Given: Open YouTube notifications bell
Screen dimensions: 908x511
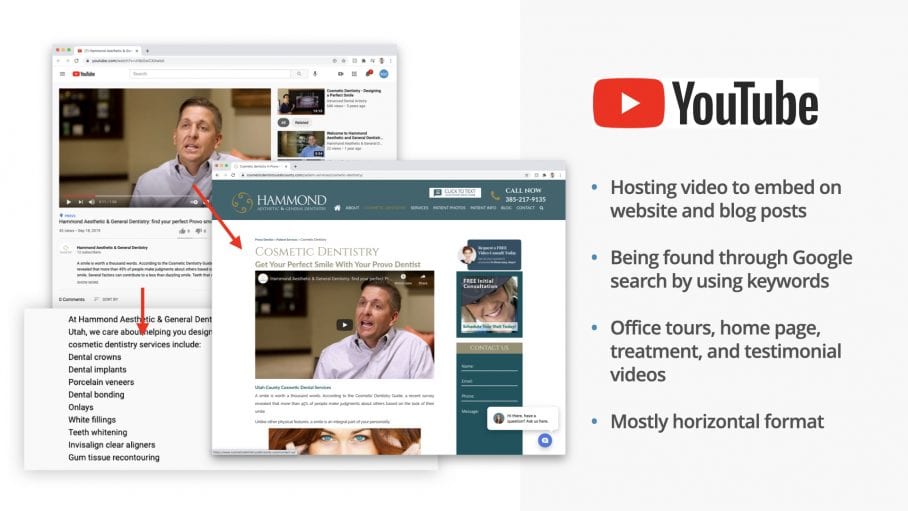Looking at the screenshot, I should point(368,74).
